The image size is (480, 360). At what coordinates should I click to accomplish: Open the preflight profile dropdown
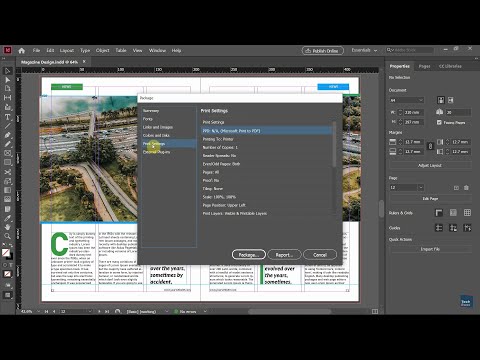pyautogui.click(x=167, y=311)
